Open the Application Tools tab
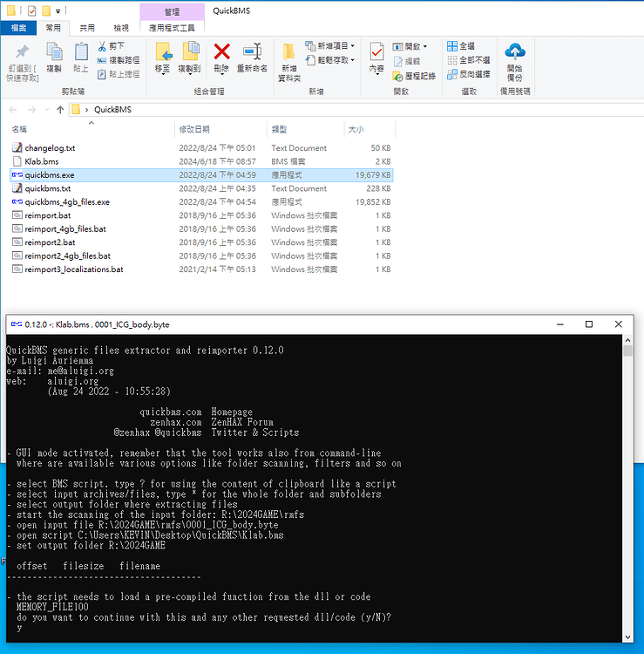The image size is (644, 654). [172, 28]
